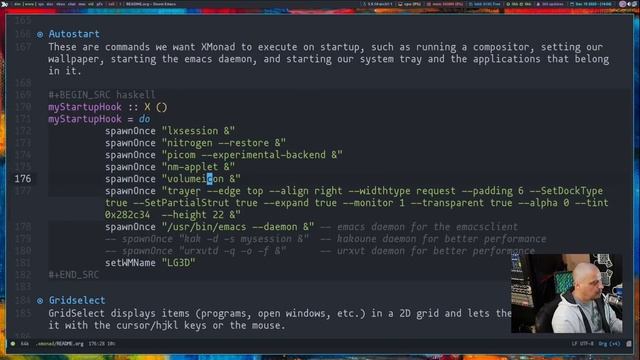Click the spawnOnce "volumeicon &" line
The height and width of the screenshot is (360, 640).
[173, 179]
